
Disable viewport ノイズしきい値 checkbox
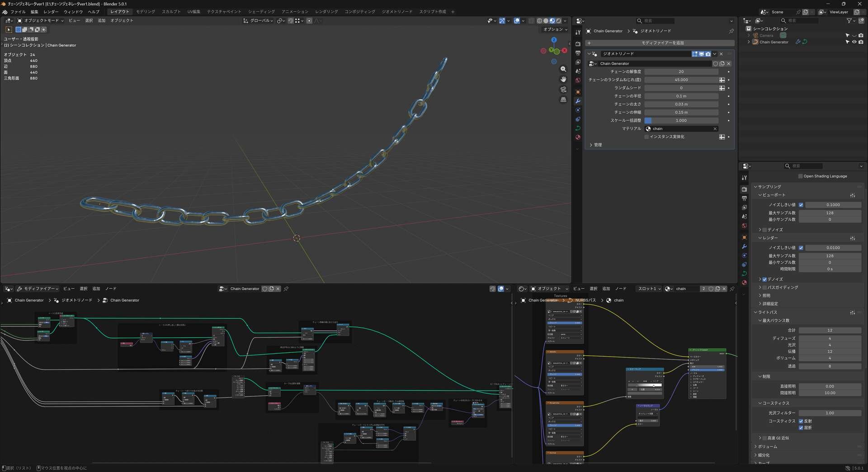click(801, 205)
